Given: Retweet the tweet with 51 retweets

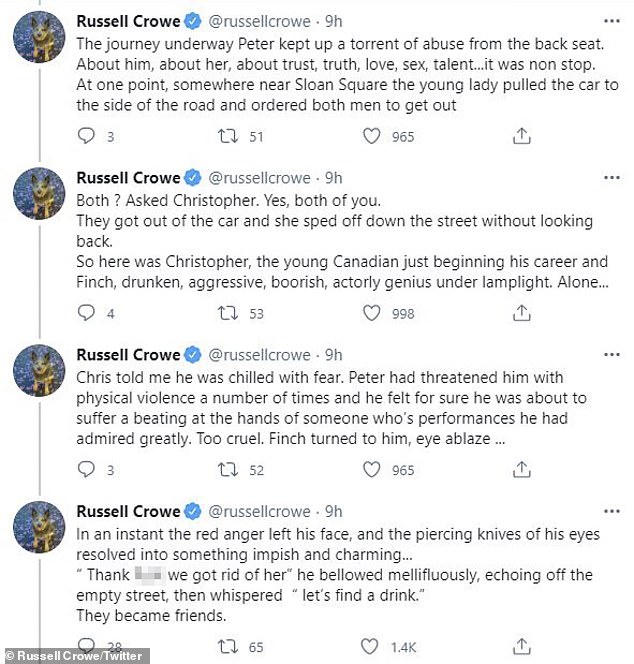Looking at the screenshot, I should point(229,137).
